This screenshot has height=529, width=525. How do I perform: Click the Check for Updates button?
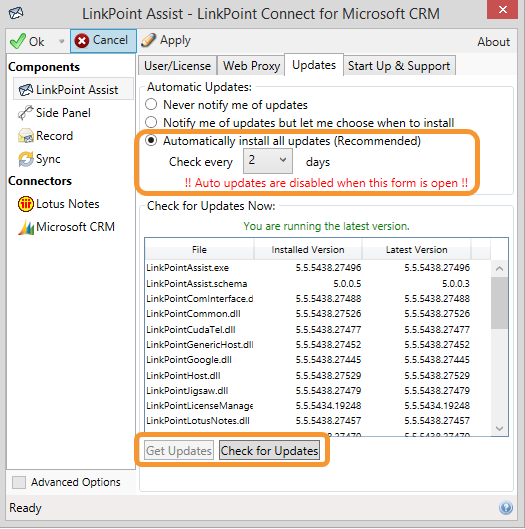point(269,450)
